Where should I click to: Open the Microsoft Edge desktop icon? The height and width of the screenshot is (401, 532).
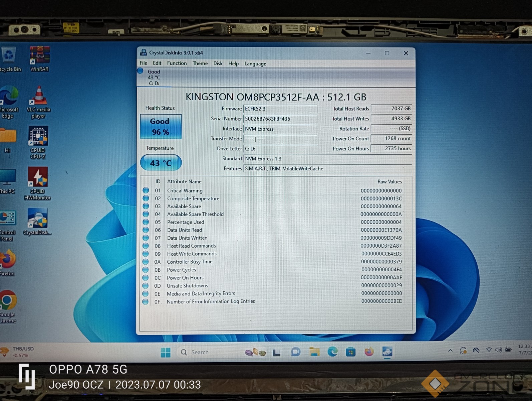(x=8, y=102)
